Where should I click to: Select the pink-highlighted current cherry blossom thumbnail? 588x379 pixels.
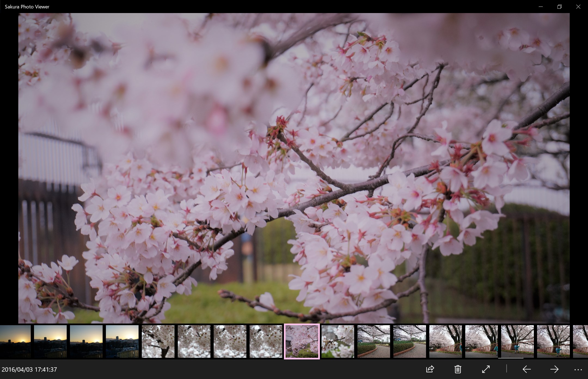pyautogui.click(x=302, y=341)
